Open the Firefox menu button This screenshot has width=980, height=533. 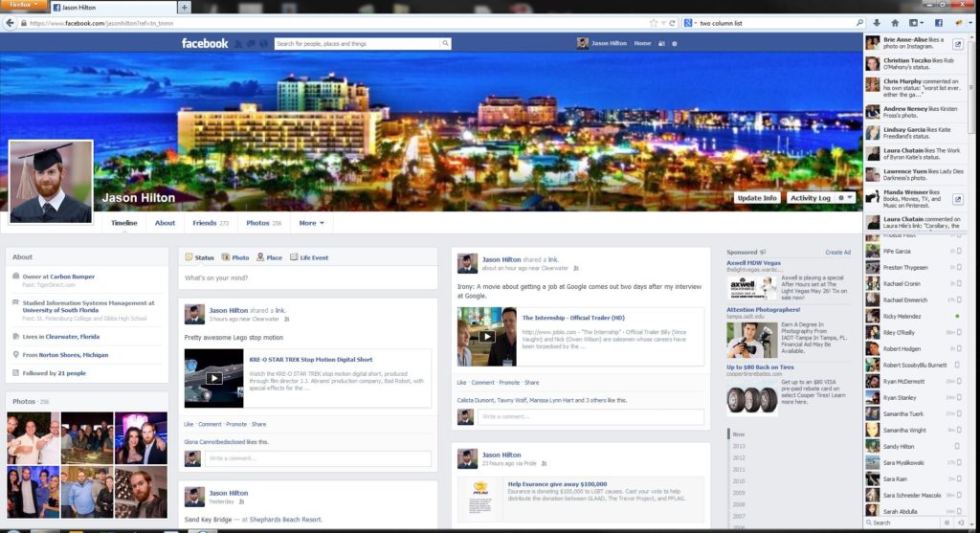21,6
